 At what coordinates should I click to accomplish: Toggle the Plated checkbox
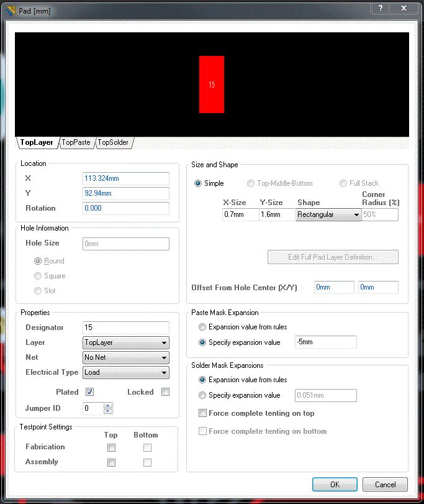point(89,392)
